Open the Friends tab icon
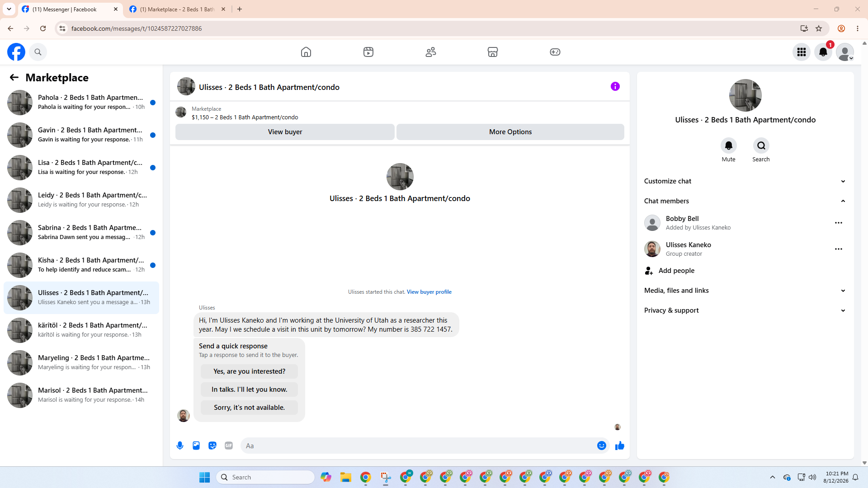868x488 pixels. click(431, 52)
